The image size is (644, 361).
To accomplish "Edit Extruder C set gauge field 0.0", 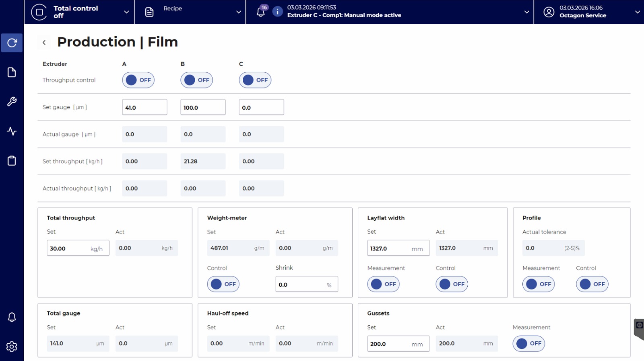I will point(261,107).
